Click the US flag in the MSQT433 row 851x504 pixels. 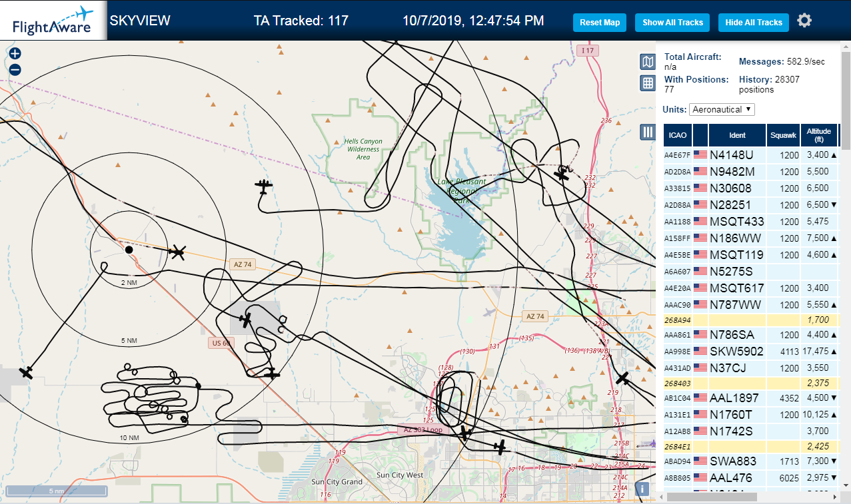pyautogui.click(x=700, y=221)
